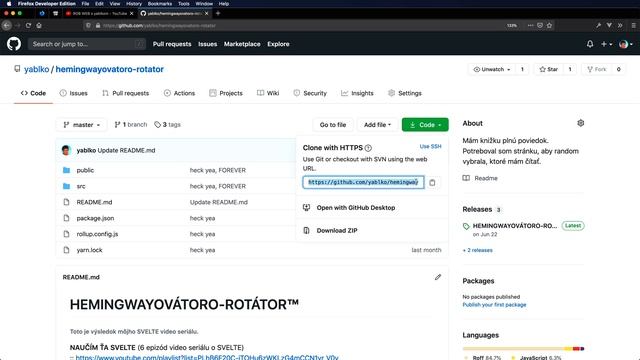Switch to the Insights tab
This screenshot has height=360, width=640.
(357, 93)
